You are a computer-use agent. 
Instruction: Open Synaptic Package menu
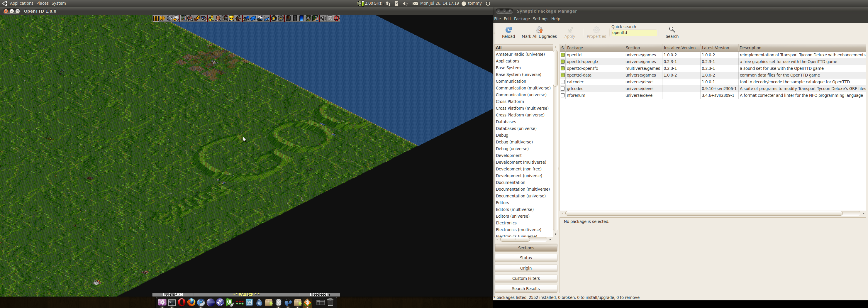pyautogui.click(x=522, y=19)
